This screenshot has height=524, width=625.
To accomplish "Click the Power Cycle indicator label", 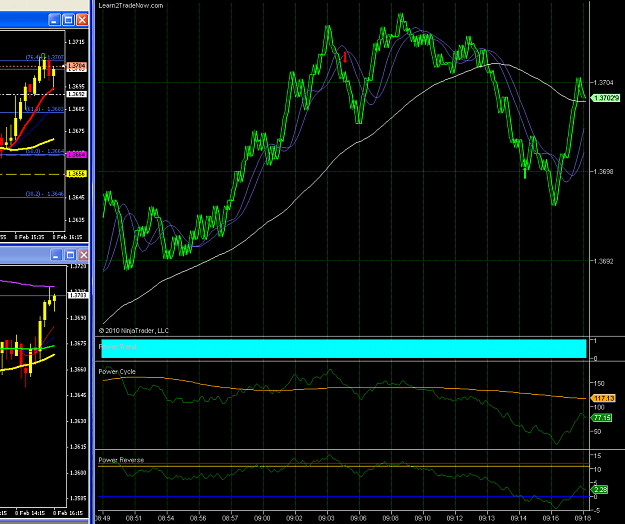I will tap(117, 371).
